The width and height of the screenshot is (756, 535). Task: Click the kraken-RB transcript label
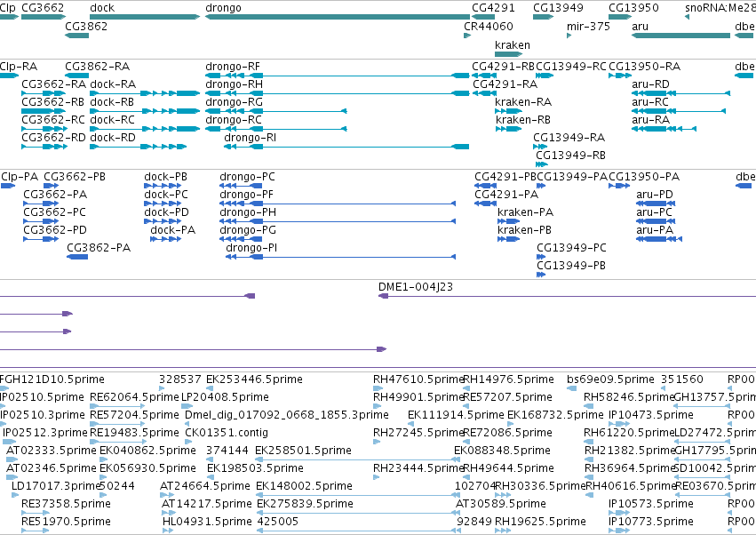[522, 120]
